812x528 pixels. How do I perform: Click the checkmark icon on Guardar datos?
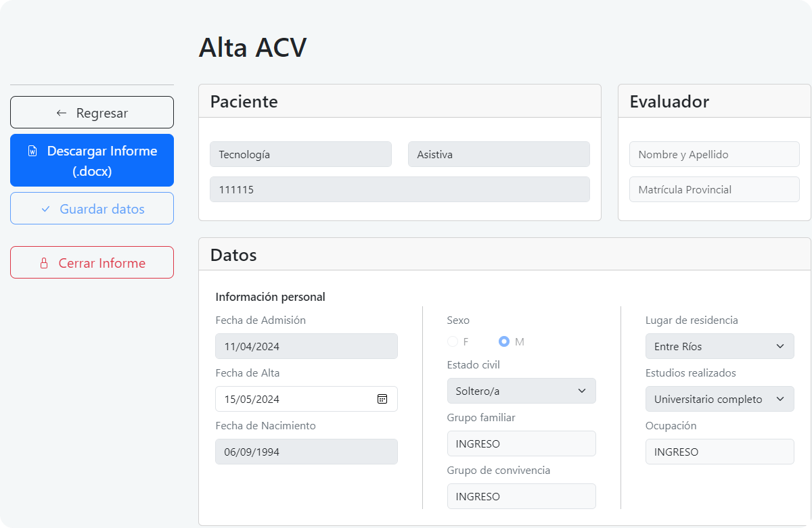[x=46, y=209]
